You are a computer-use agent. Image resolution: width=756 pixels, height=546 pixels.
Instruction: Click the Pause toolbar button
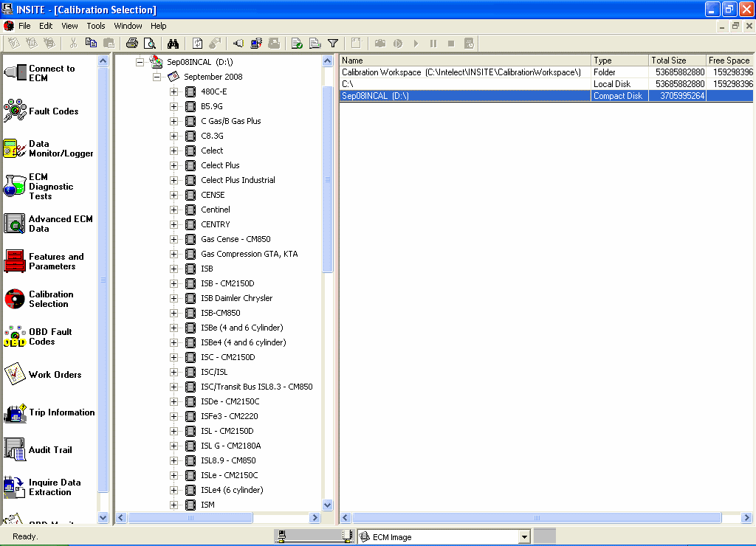(433, 44)
